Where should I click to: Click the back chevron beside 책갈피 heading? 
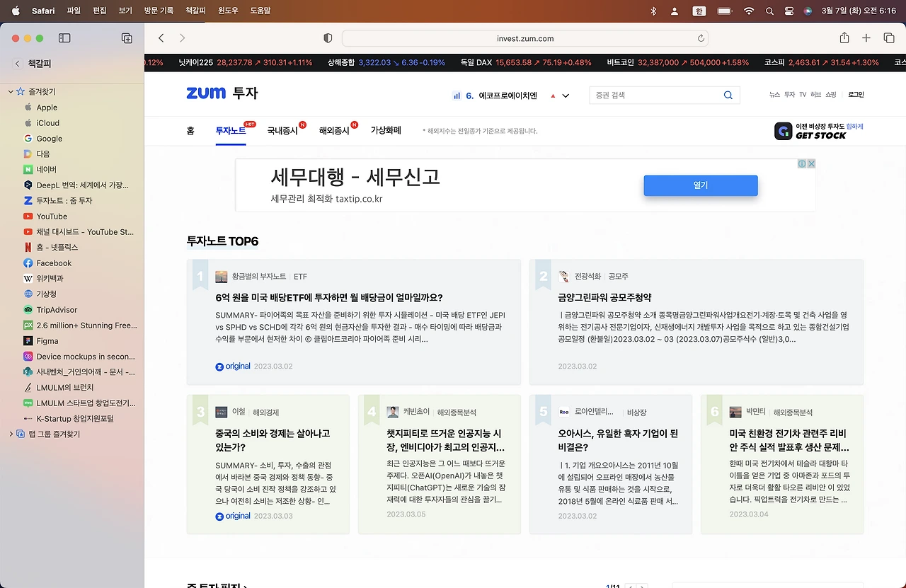point(18,64)
